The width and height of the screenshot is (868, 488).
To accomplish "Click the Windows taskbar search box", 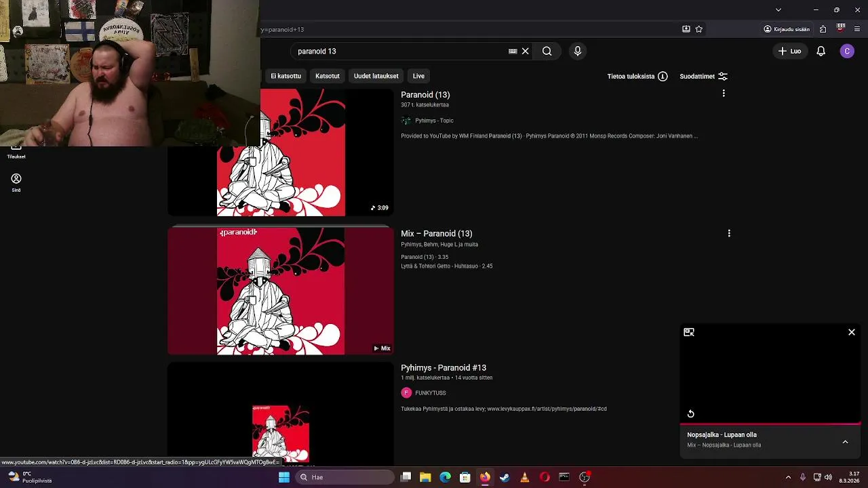I will point(346,477).
